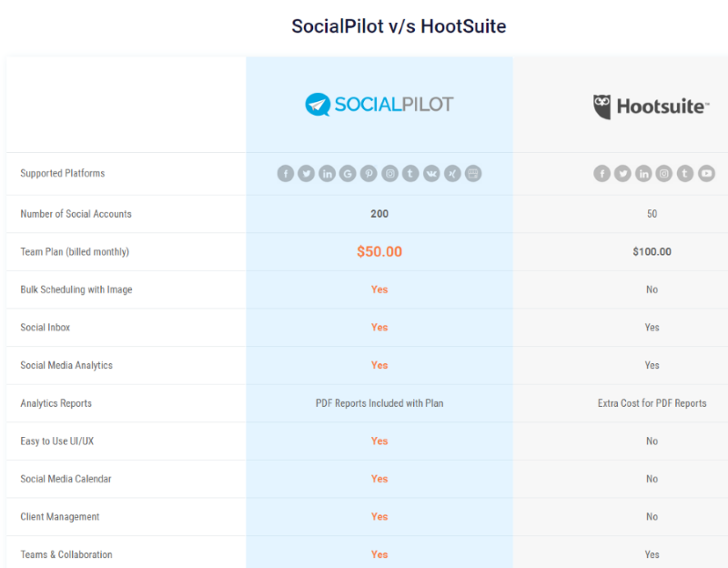Click the Pinterest icon under SocialPilot
Image resolution: width=728 pixels, height=568 pixels.
click(369, 174)
